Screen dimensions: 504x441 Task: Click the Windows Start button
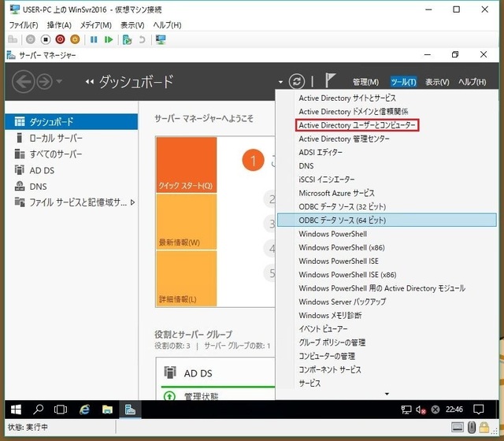point(15,409)
